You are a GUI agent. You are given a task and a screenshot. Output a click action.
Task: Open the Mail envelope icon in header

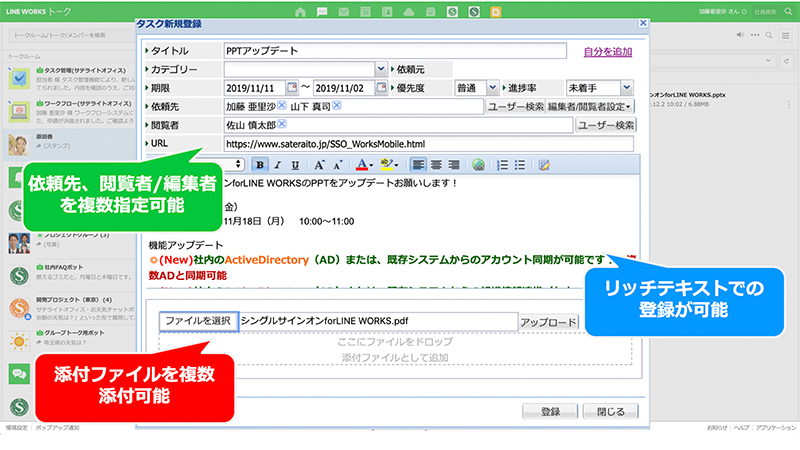(344, 12)
